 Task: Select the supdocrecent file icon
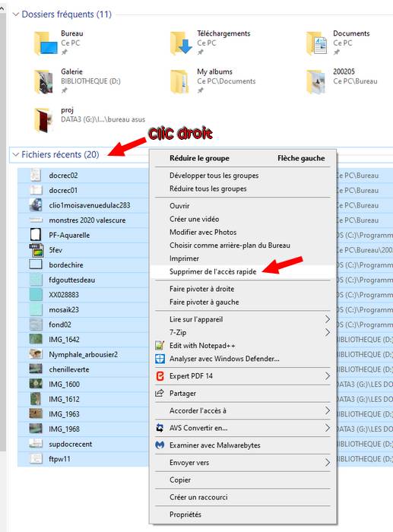36,444
